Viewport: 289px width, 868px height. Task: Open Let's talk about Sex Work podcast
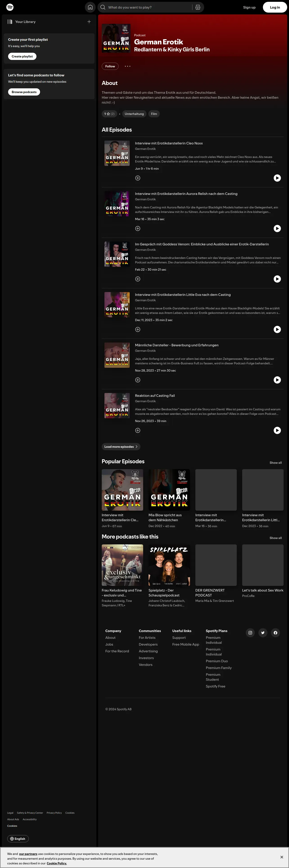tap(263, 590)
